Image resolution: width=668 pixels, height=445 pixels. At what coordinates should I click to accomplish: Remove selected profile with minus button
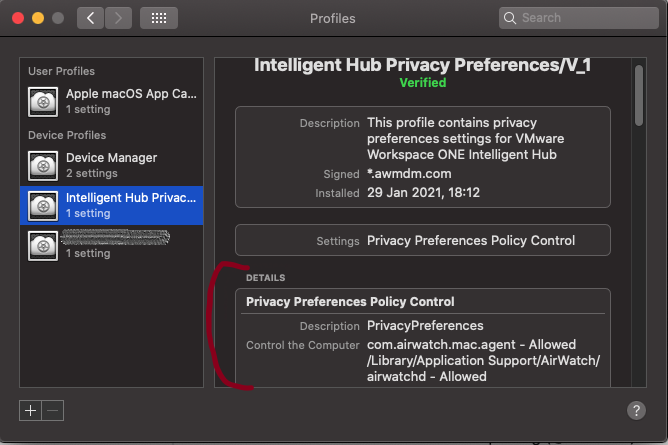[53, 411]
